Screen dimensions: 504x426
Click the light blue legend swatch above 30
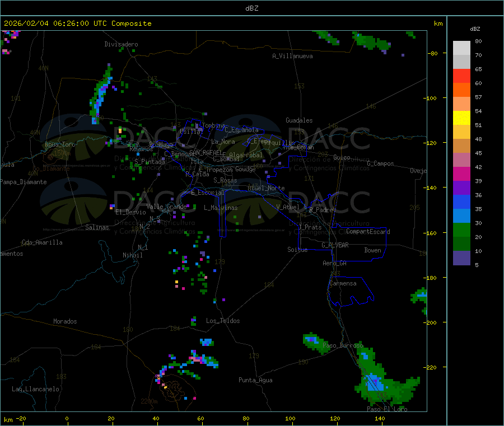[461, 216]
